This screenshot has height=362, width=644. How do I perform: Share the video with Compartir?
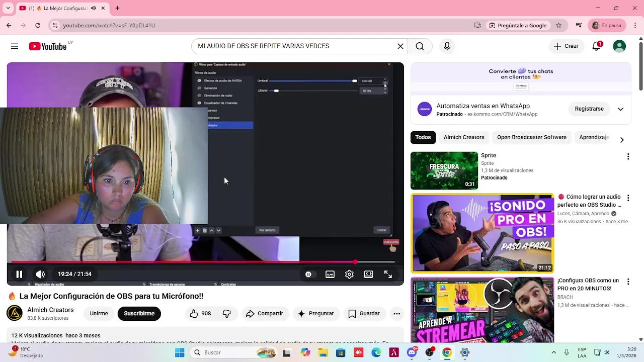tap(264, 313)
